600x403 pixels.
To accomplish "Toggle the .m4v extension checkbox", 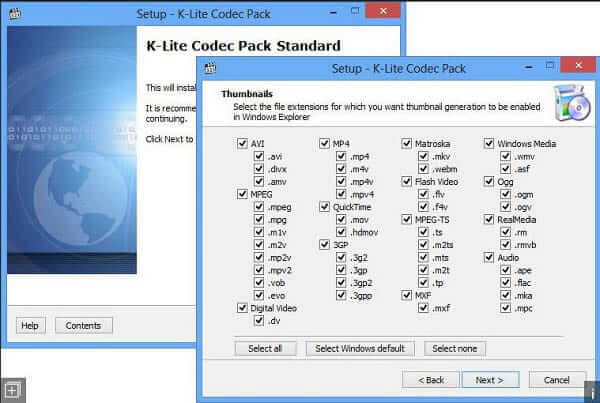I will coord(341,169).
